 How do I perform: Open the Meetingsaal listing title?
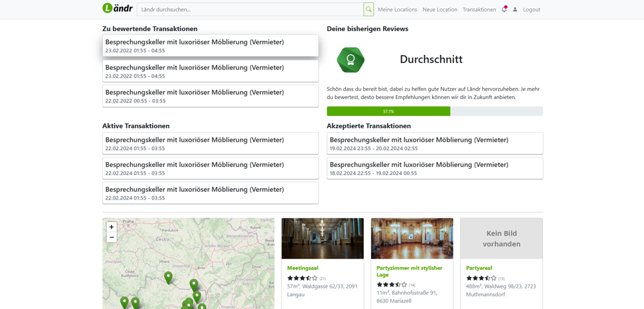(303, 268)
